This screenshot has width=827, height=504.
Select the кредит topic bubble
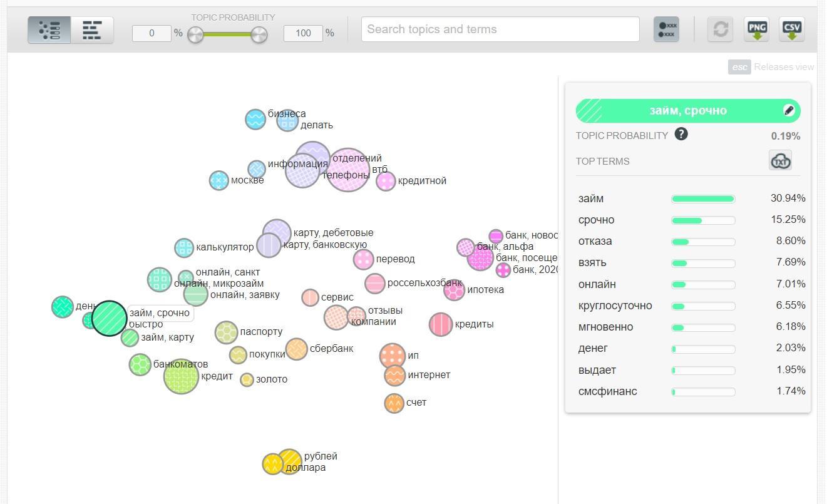181,376
